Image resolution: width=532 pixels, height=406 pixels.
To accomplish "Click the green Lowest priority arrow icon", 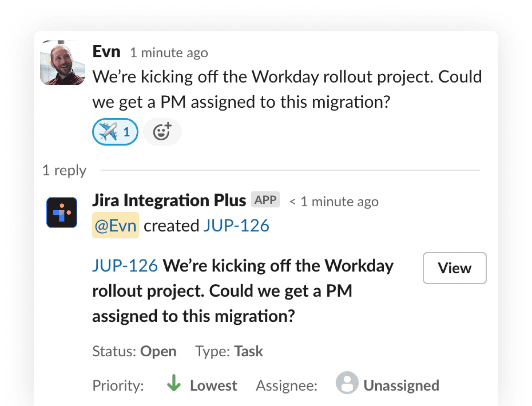I will (174, 383).
